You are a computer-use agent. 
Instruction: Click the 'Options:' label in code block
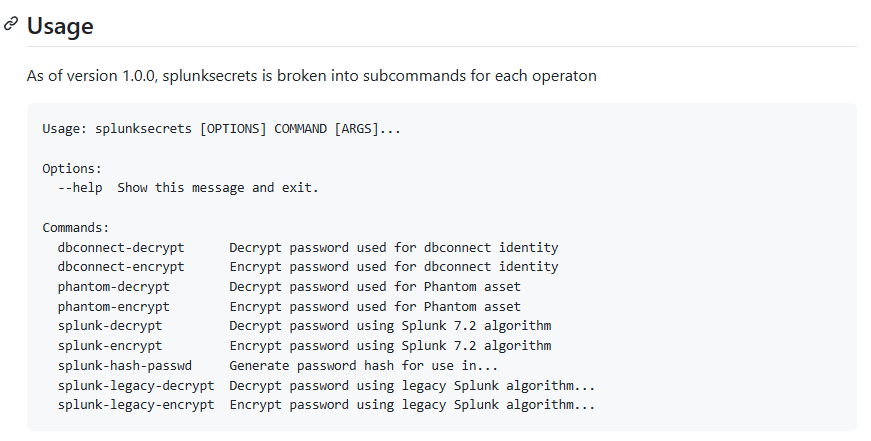[x=72, y=168]
